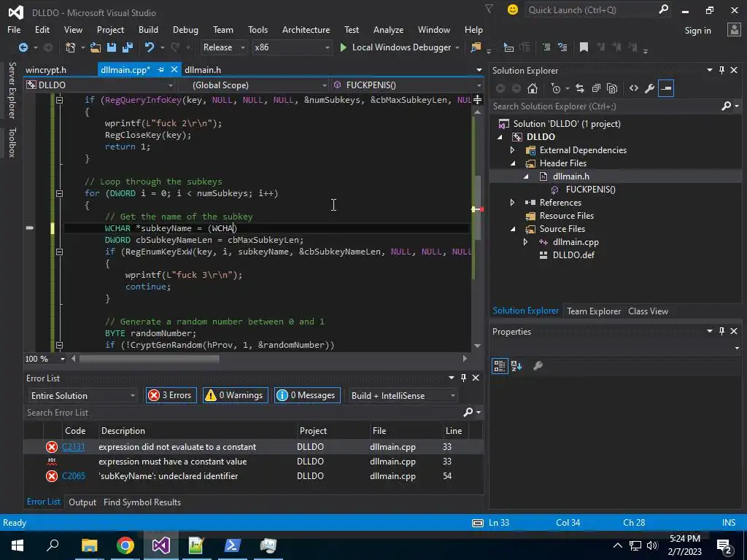747x560 pixels.
Task: Open the Team Explorer tab
Action: click(594, 311)
